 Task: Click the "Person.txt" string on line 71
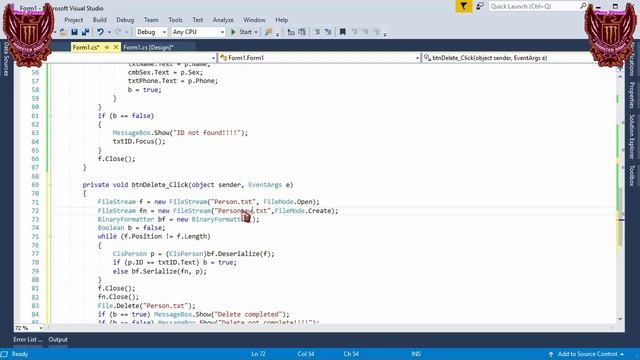tap(234, 202)
